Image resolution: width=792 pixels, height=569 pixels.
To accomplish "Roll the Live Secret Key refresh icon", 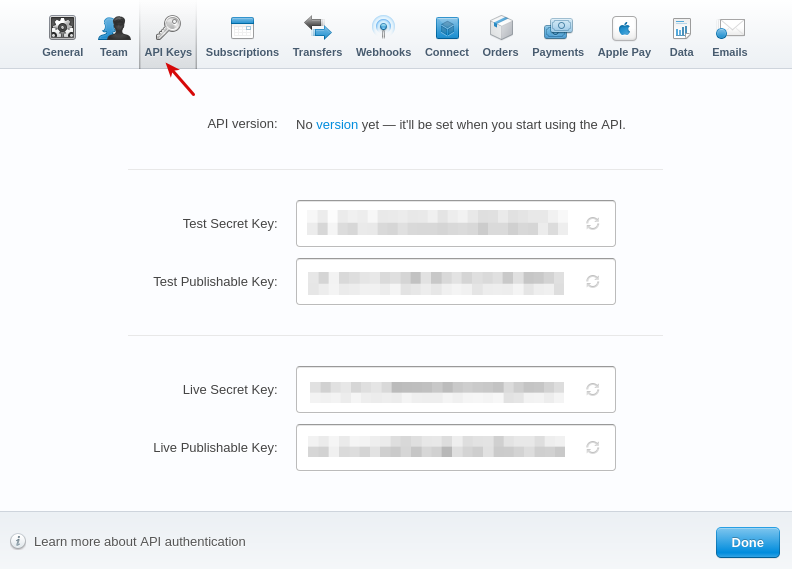I will click(592, 389).
